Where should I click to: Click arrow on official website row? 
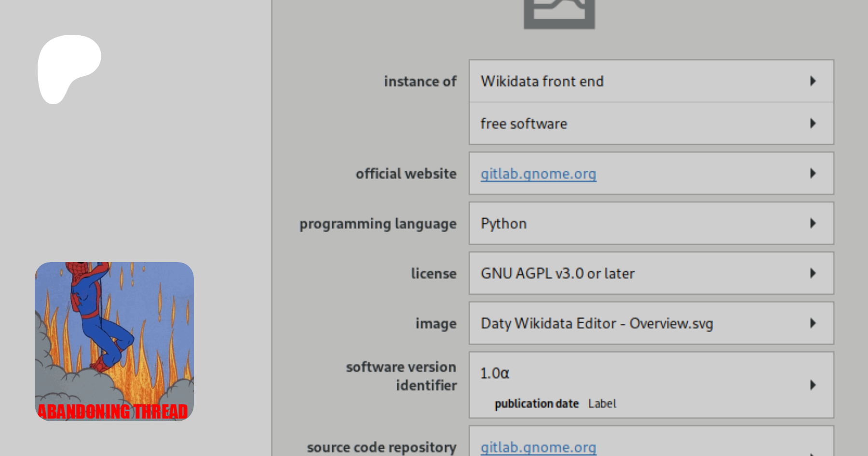click(813, 173)
